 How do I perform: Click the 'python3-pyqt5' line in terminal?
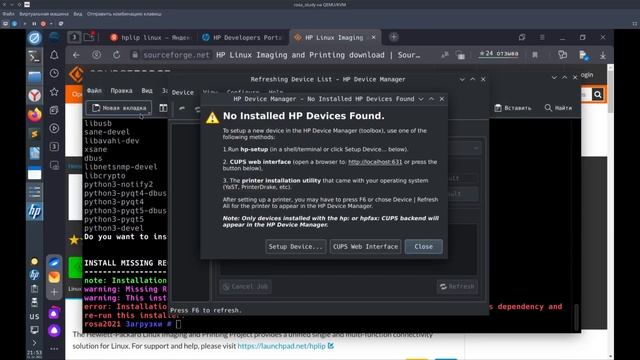[x=114, y=220]
